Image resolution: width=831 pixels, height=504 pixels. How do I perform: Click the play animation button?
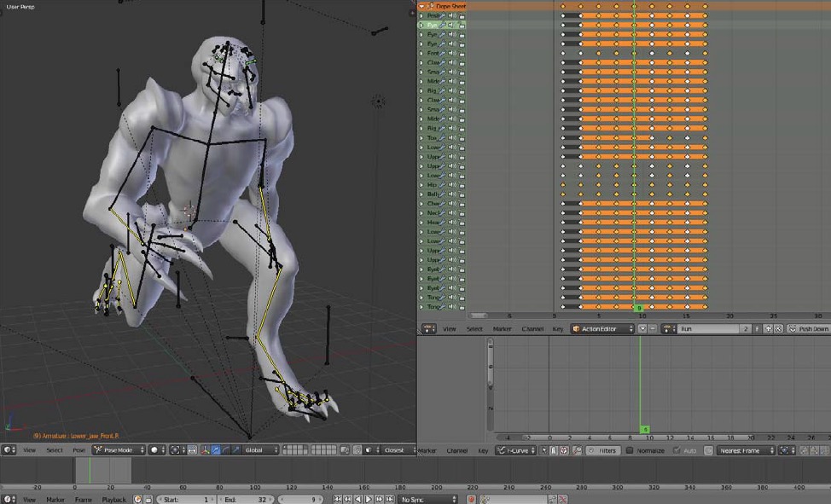coord(369,499)
